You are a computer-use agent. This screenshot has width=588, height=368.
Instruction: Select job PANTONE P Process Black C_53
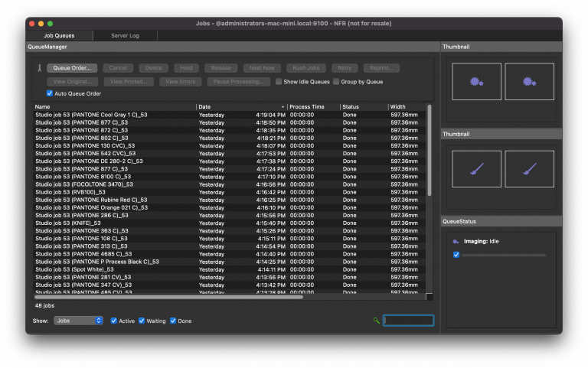(230, 262)
